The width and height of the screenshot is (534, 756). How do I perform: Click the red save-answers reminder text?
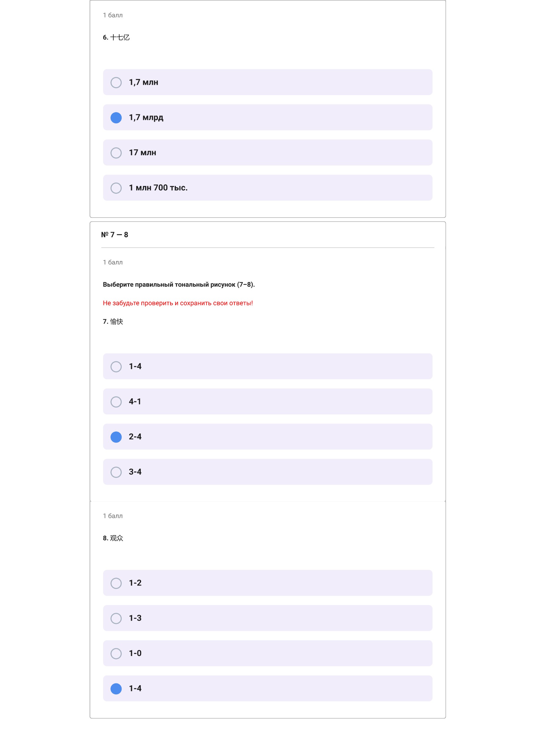[178, 303]
